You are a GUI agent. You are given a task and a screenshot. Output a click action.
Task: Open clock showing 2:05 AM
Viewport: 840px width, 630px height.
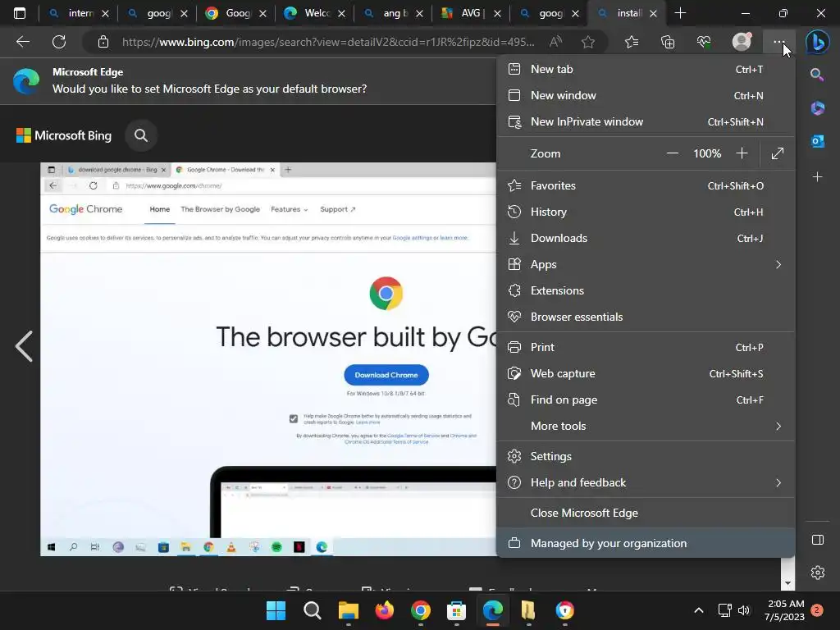[786, 610]
